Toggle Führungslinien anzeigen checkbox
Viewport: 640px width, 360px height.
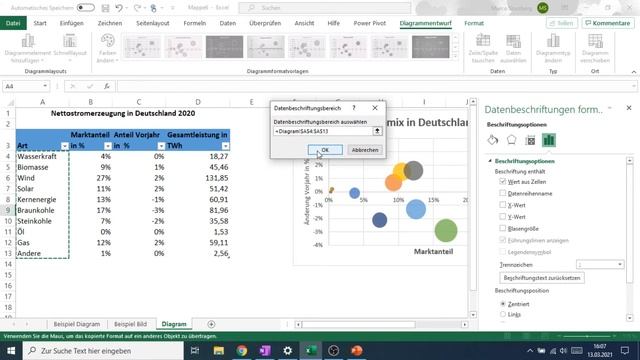tap(502, 240)
